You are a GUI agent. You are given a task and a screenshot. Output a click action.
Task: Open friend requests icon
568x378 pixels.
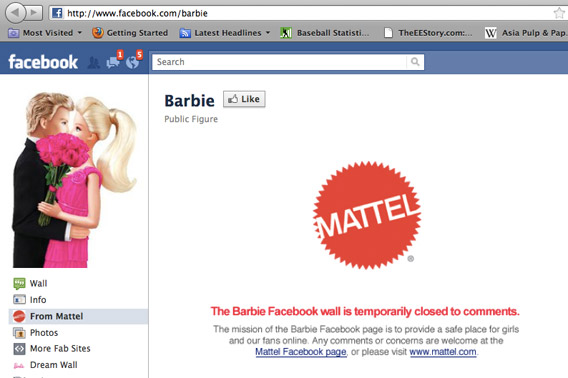coord(93,63)
